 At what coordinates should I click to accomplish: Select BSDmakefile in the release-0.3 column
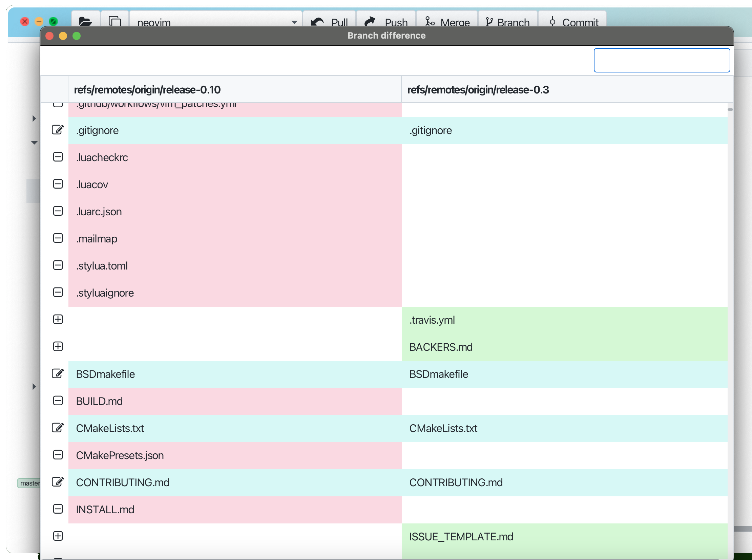(564, 374)
